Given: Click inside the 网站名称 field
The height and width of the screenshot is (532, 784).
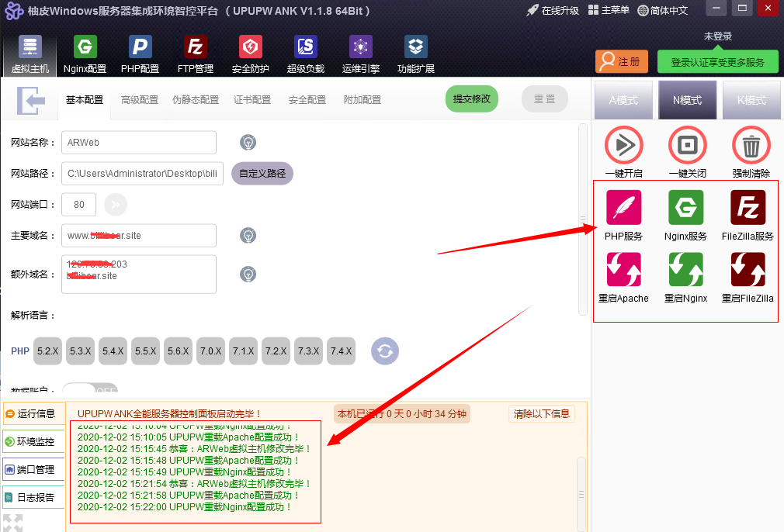Looking at the screenshot, I should pyautogui.click(x=138, y=142).
